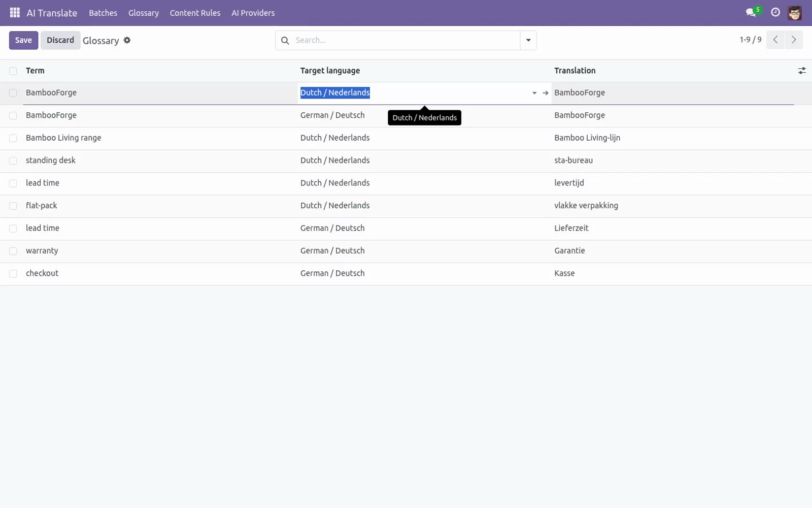Image resolution: width=812 pixels, height=508 pixels.
Task: Click the Kasse translation cell
Action: 564,273
